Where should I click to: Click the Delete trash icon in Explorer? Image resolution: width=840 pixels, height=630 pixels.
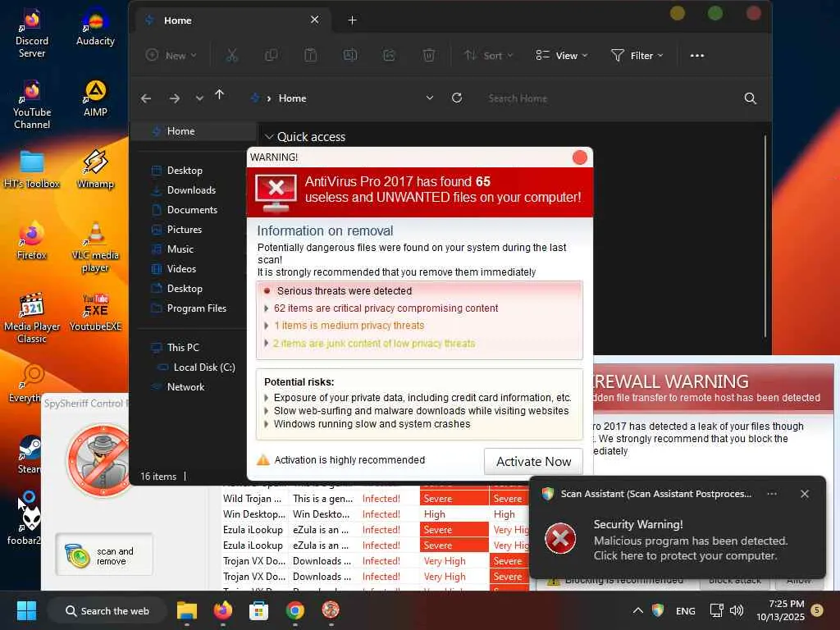[428, 55]
